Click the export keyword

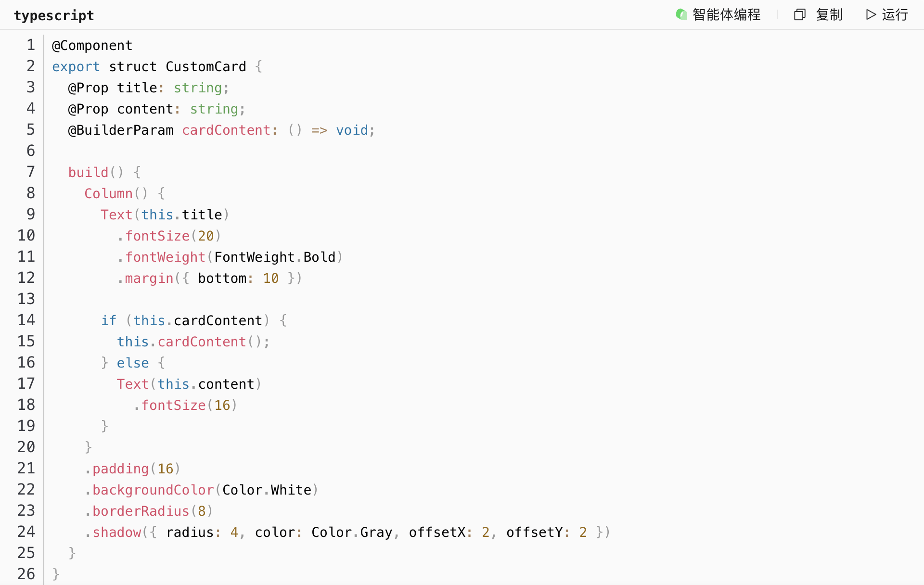pyautogui.click(x=76, y=66)
